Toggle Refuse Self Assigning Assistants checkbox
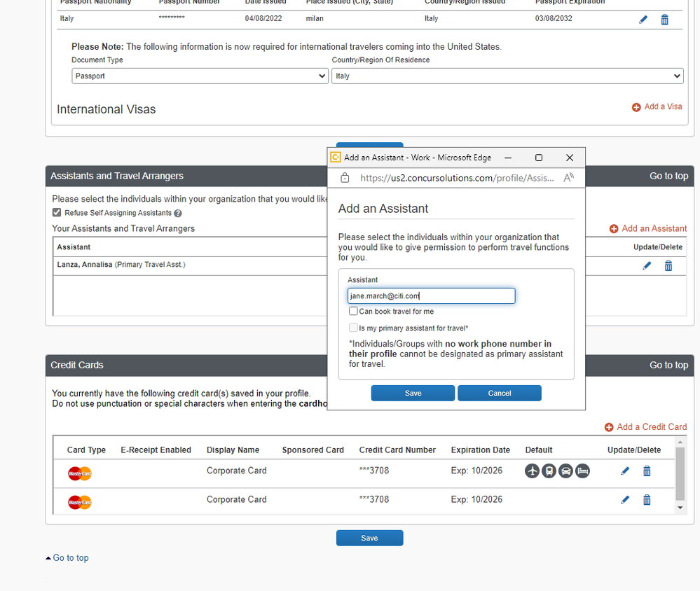This screenshot has width=700, height=591. (x=57, y=212)
